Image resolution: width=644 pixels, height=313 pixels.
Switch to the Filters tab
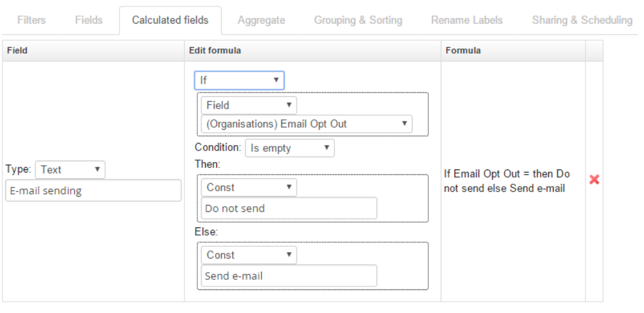coord(31,20)
